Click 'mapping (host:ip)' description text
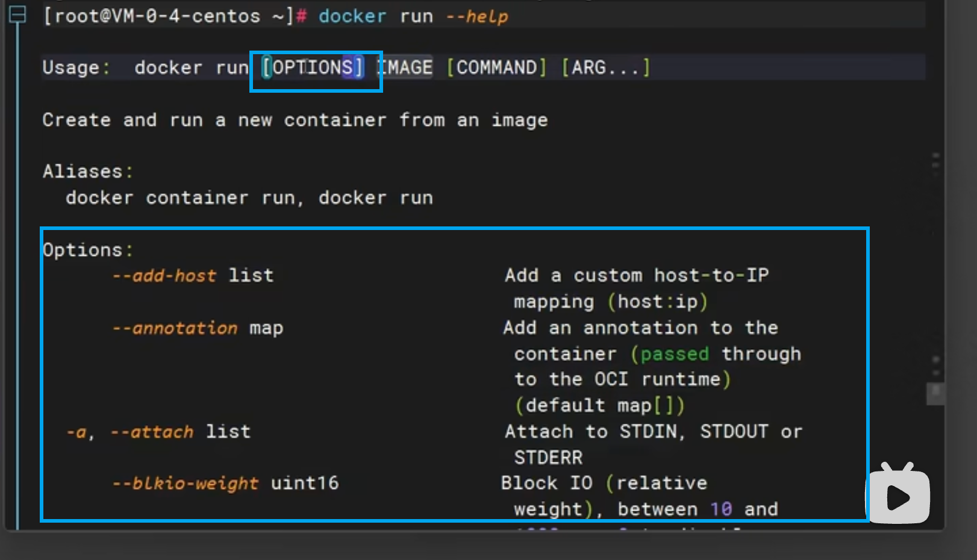Image resolution: width=977 pixels, height=560 pixels. click(x=611, y=302)
